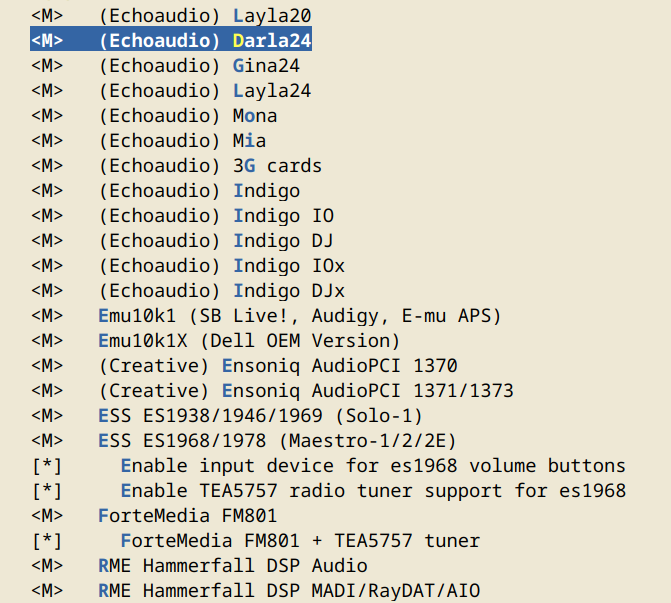The height and width of the screenshot is (603, 671).
Task: Select the Ensoniq AudioPCI 1370 entry
Action: tap(278, 366)
